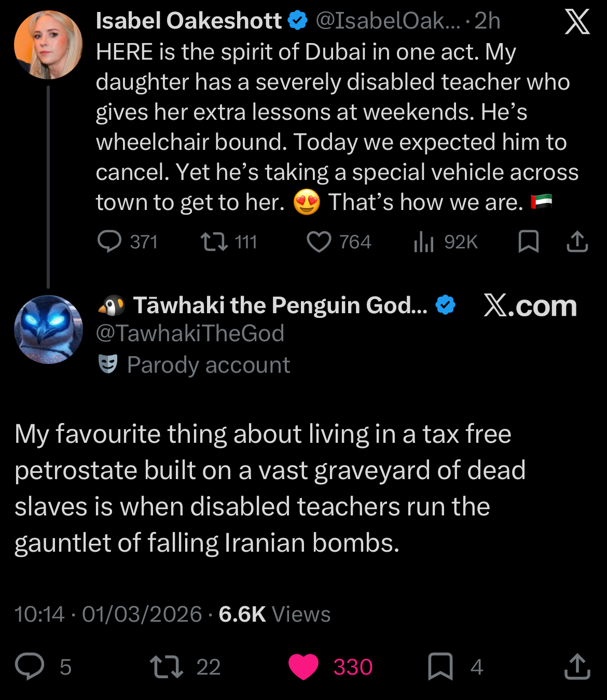Retweet Isabel Oakeshott's Dubai post
The width and height of the screenshot is (607, 700).
pos(214,242)
